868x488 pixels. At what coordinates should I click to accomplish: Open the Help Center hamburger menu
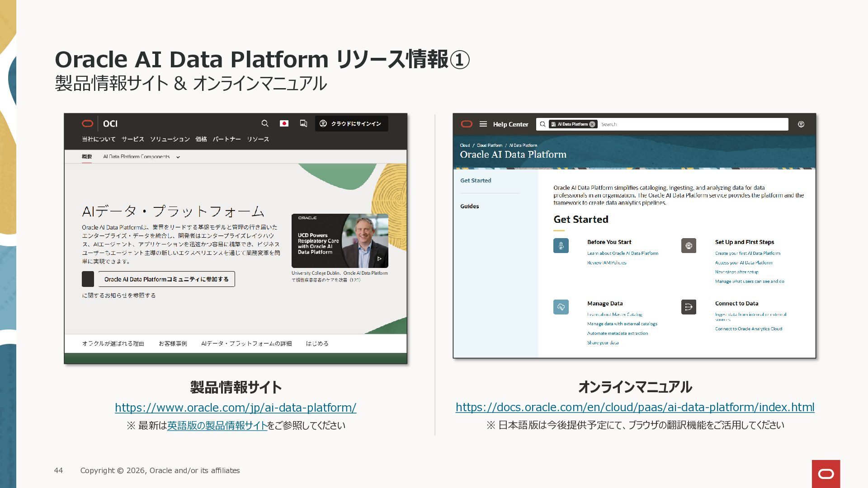click(483, 124)
